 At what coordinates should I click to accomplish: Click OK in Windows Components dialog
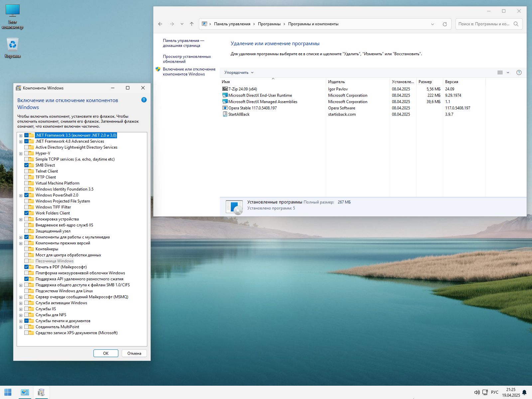pyautogui.click(x=106, y=353)
